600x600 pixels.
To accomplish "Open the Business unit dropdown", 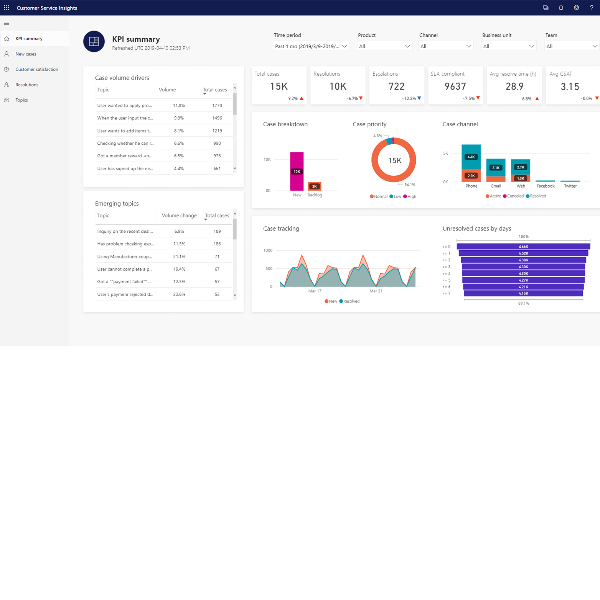I will (508, 45).
